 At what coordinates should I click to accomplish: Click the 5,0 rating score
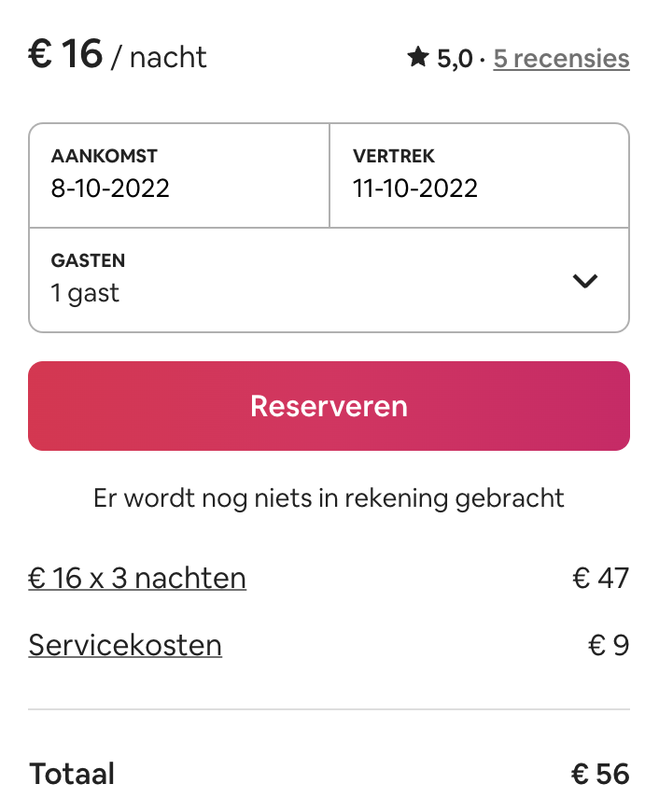pyautogui.click(x=455, y=59)
